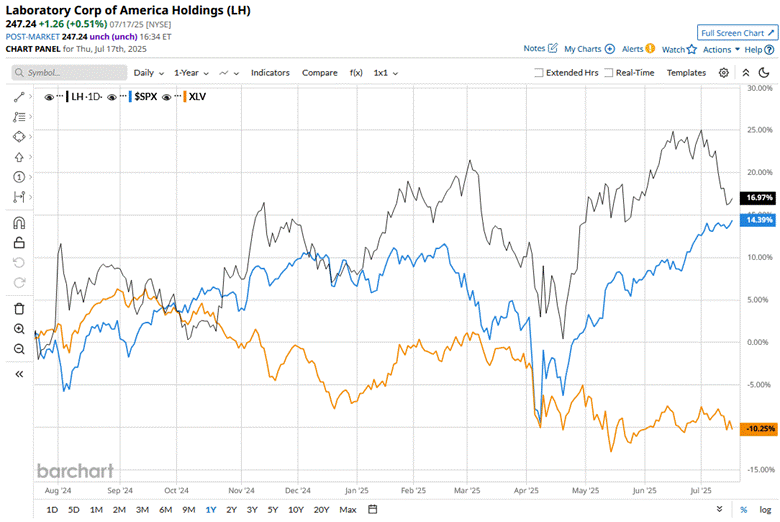Select the 1Y time range
Image resolution: width=780 pixels, height=522 pixels.
(211, 510)
